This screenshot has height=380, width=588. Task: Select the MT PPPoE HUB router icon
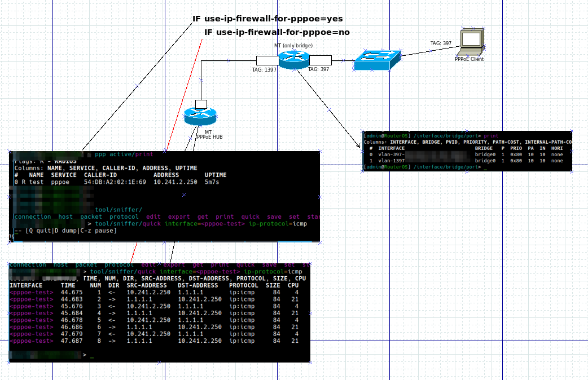(x=202, y=116)
